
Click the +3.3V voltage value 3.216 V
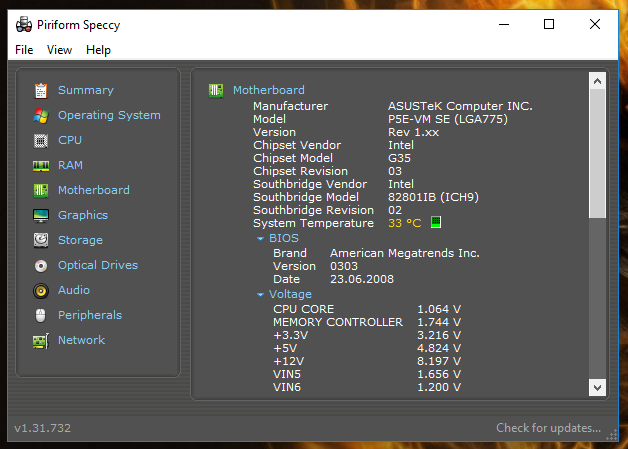(439, 335)
